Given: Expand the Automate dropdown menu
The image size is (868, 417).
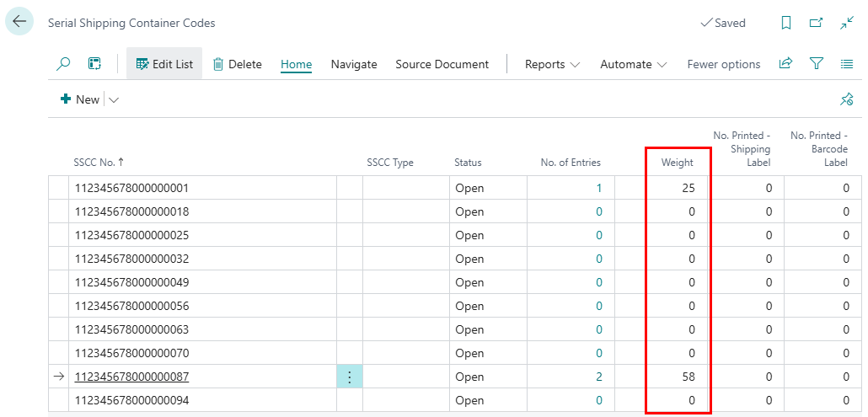Looking at the screenshot, I should click(633, 64).
